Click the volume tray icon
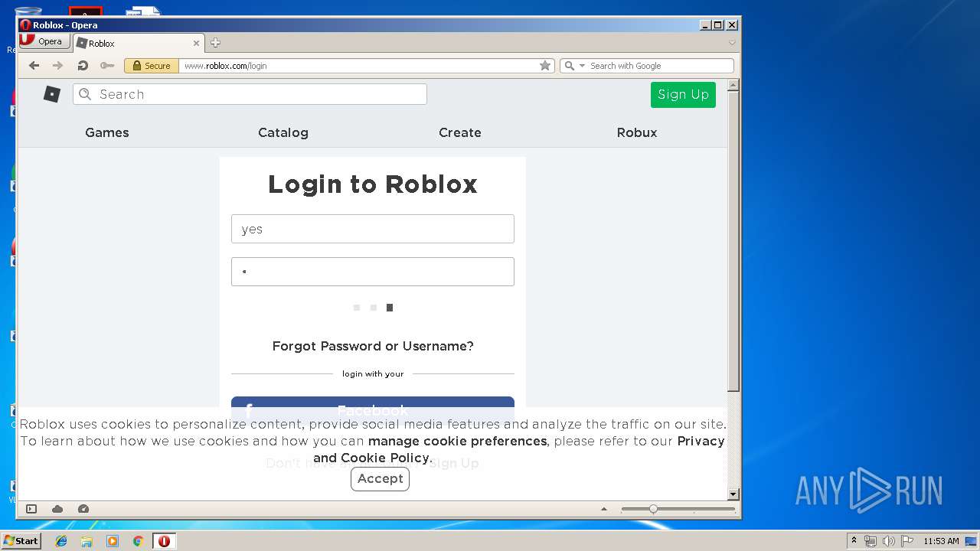This screenshot has width=980, height=551. (x=888, y=541)
